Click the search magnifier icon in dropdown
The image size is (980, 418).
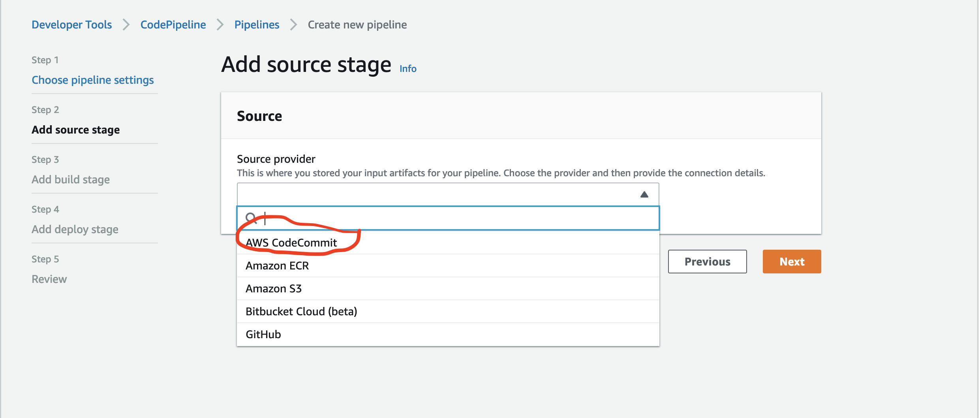[251, 218]
